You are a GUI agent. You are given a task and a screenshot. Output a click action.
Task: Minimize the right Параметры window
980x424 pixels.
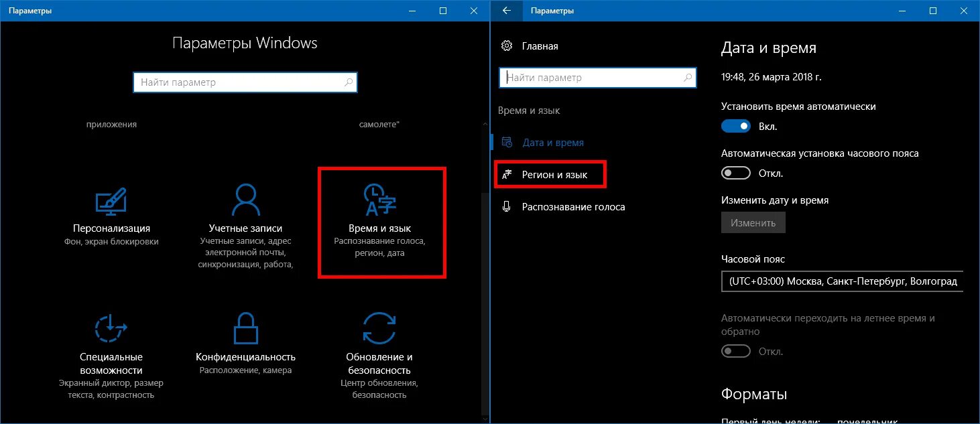coord(902,11)
